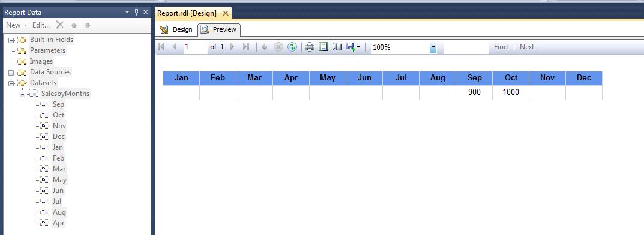Open Report Data window position menu arrow

click(127, 13)
